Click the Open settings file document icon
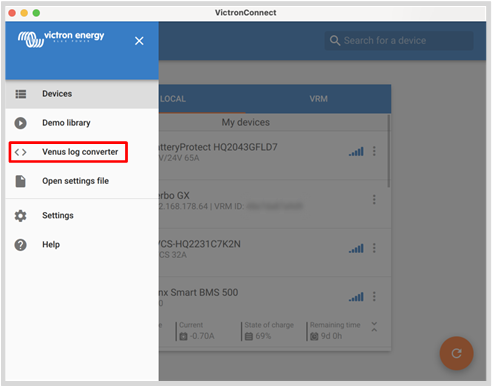The height and width of the screenshot is (387, 492). point(21,181)
